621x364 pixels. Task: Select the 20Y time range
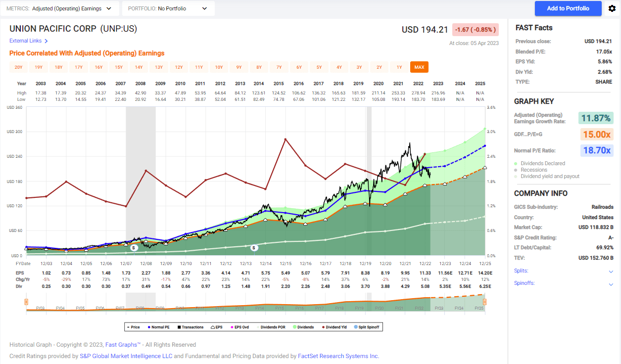[x=18, y=67]
